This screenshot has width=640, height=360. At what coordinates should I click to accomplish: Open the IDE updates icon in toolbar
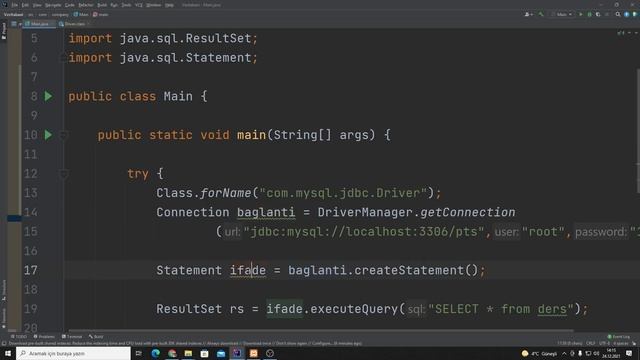coord(627,14)
